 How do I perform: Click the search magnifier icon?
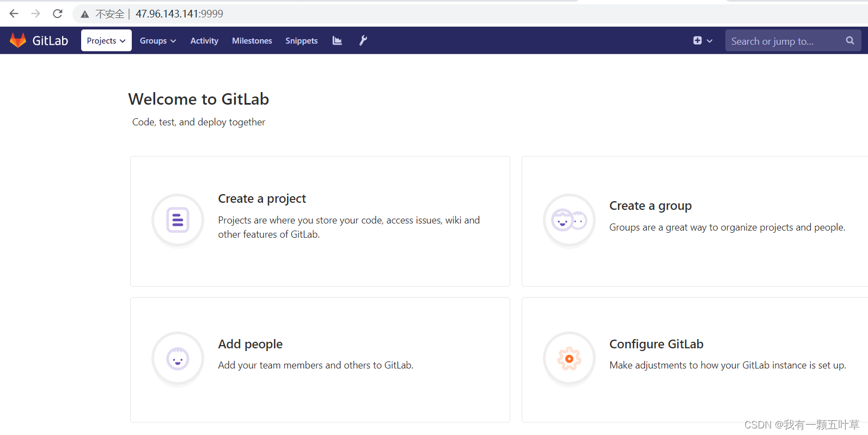coord(849,40)
